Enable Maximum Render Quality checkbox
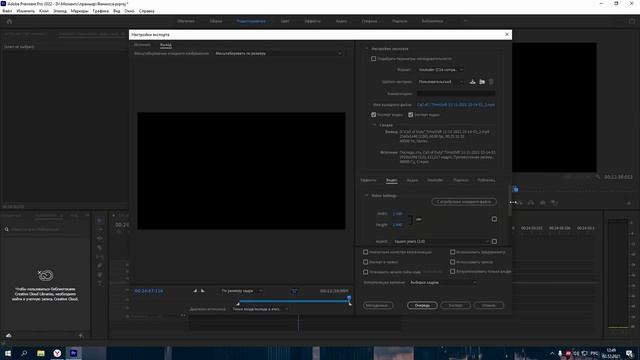Image resolution: width=640 pixels, height=360 pixels. (x=366, y=252)
